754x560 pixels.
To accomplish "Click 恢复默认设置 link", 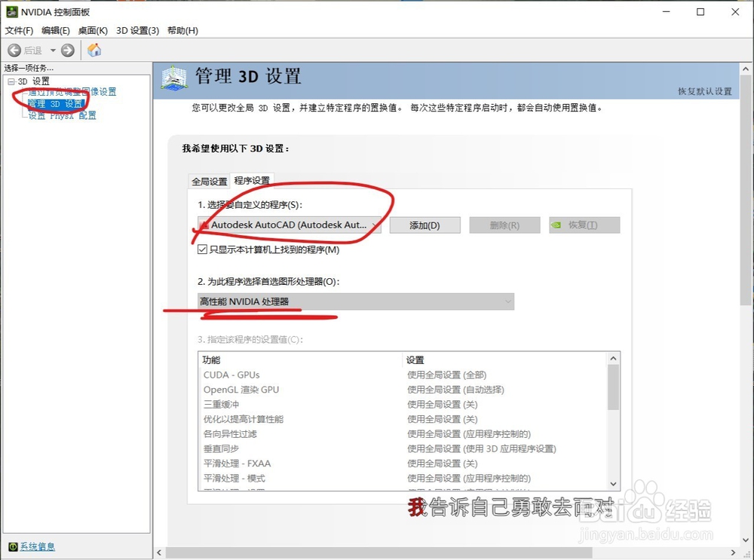I will tap(705, 91).
